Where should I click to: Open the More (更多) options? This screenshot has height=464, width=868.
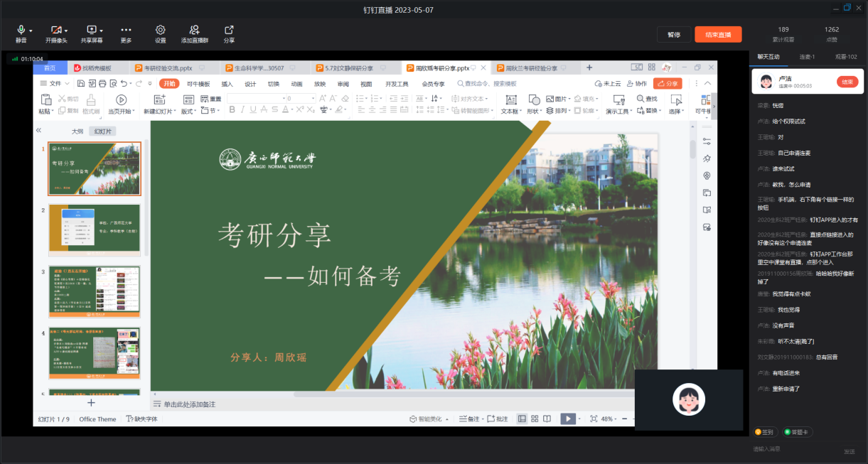coord(126,30)
